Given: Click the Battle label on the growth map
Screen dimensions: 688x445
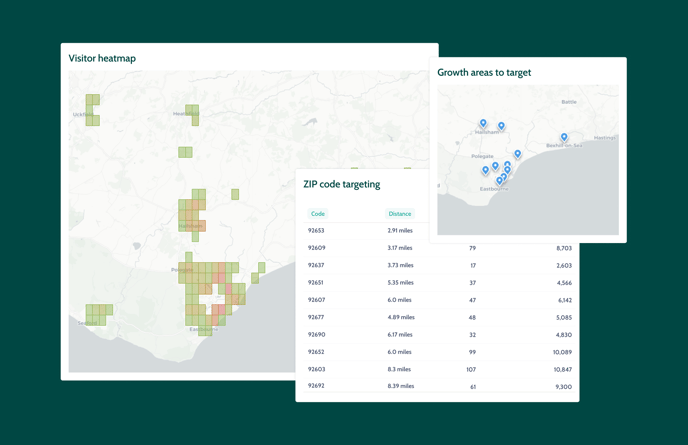Looking at the screenshot, I should tap(569, 102).
